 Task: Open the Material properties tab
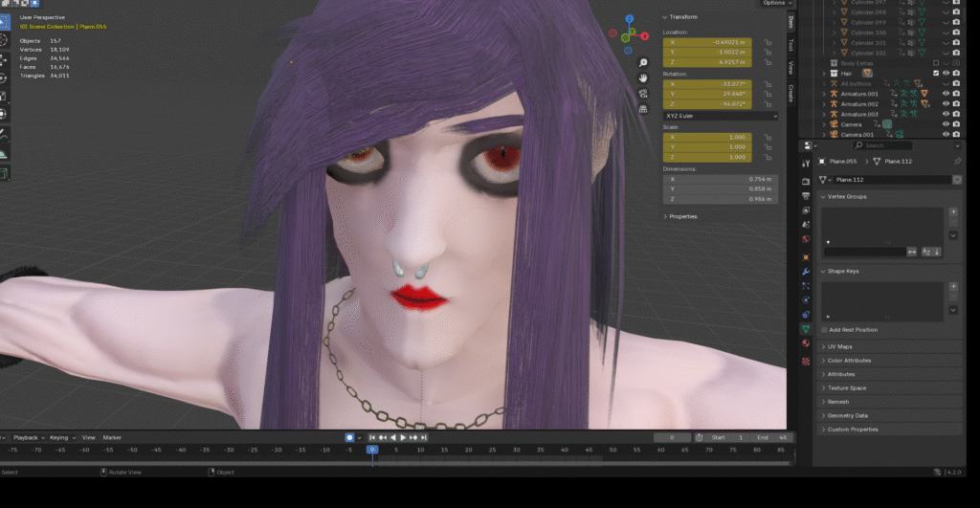click(806, 342)
